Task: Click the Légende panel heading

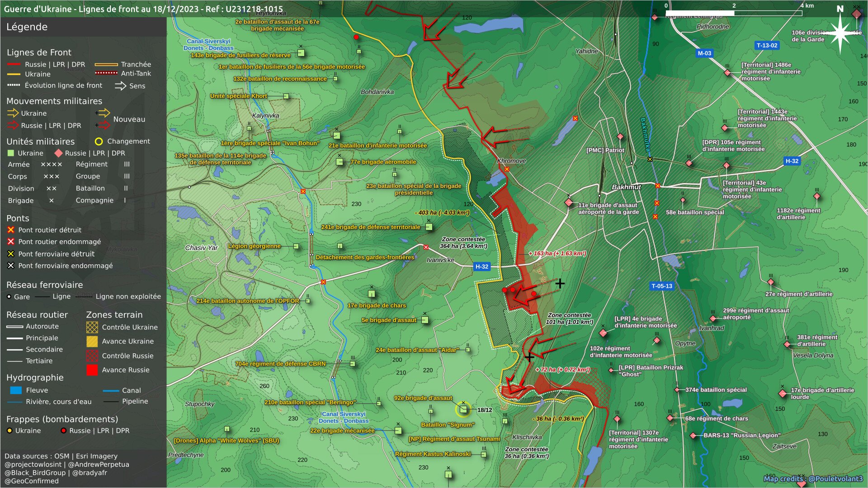Action: click(27, 27)
